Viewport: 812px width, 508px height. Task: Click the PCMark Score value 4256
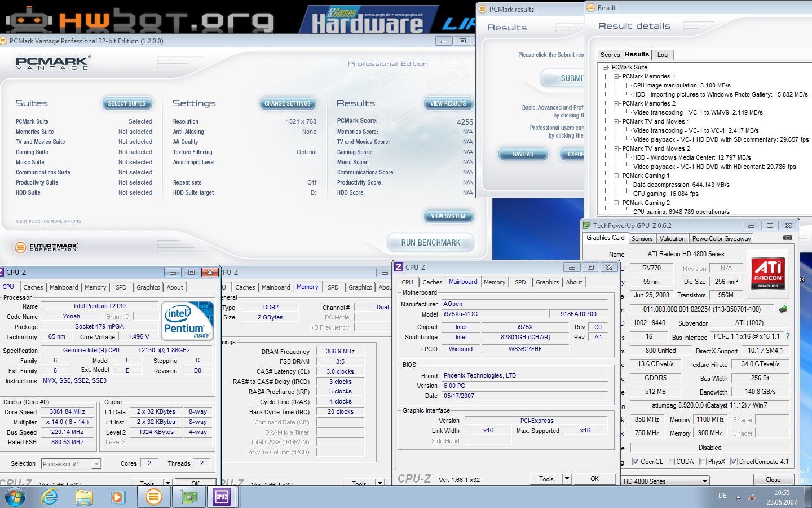pyautogui.click(x=465, y=122)
